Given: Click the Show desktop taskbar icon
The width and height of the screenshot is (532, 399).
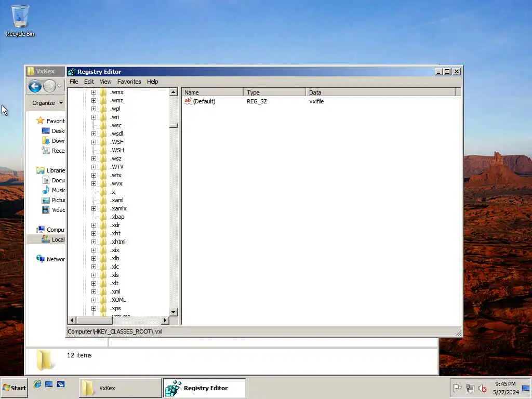Looking at the screenshot, I should coord(49,384).
